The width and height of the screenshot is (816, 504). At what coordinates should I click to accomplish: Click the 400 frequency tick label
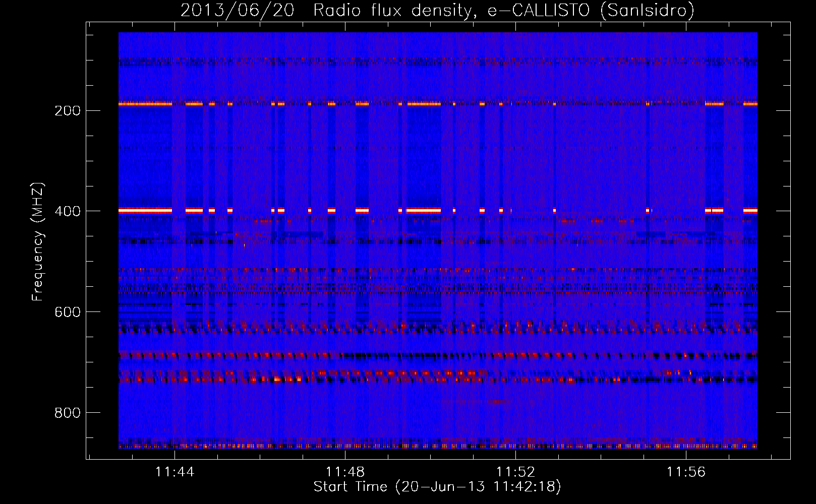tap(68, 211)
